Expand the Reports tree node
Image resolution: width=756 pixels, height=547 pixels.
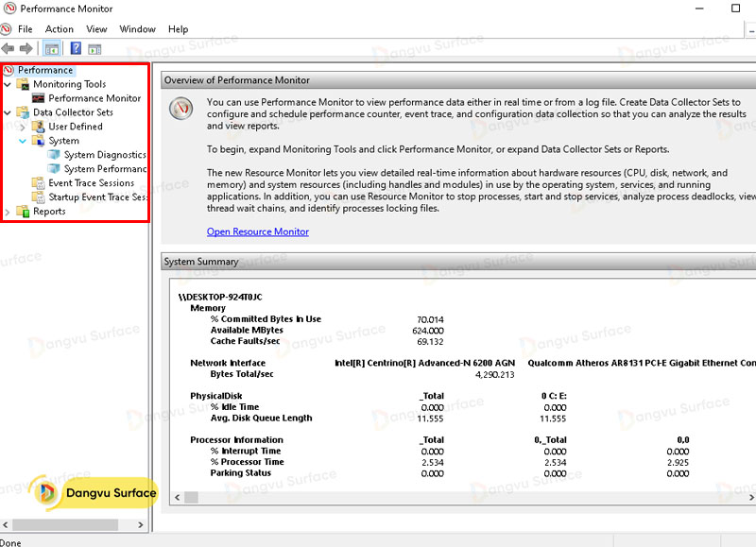click(8, 212)
